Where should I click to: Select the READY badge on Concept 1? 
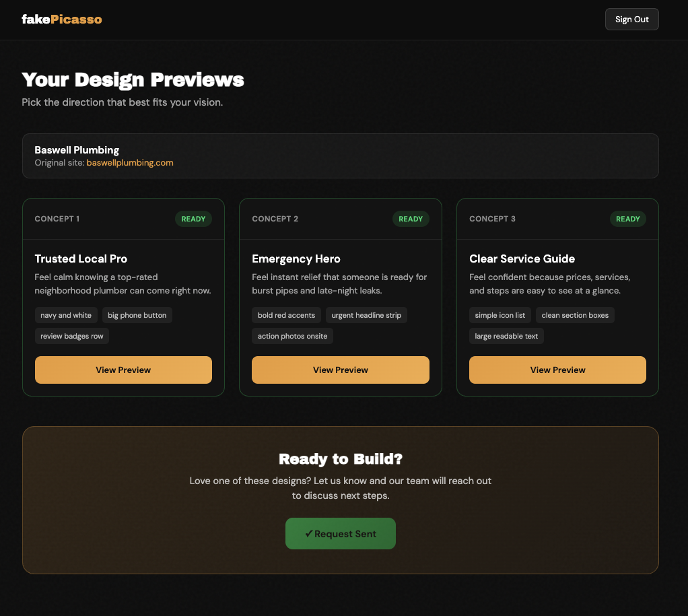pos(193,218)
